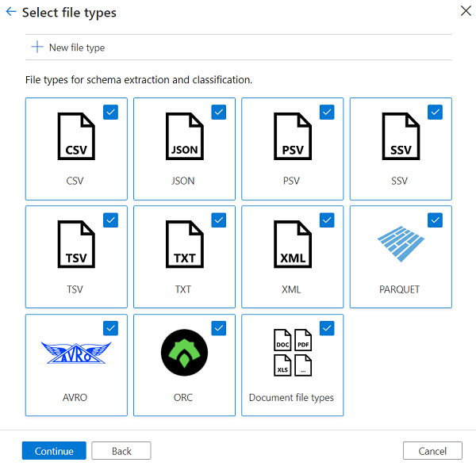Screen dimensions: 476x470
Task: Uncheck the CSV checkbox
Action: point(110,113)
